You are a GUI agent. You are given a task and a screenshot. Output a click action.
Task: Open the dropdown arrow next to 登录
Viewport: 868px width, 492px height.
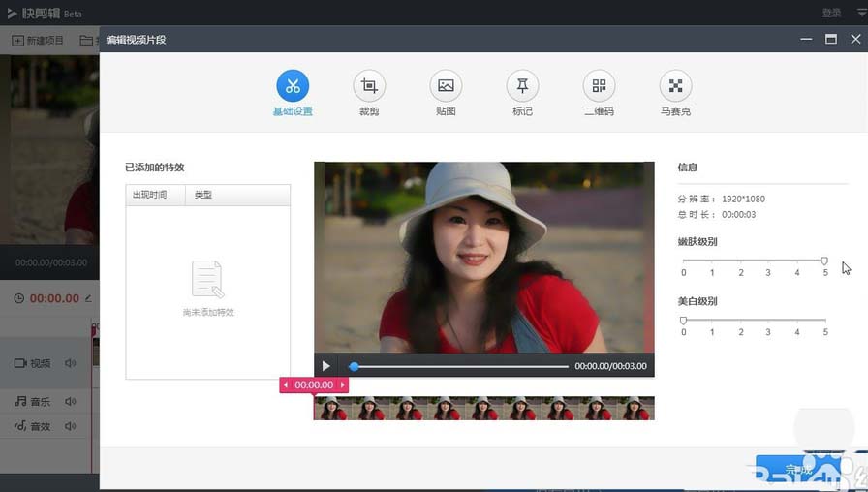point(862,13)
